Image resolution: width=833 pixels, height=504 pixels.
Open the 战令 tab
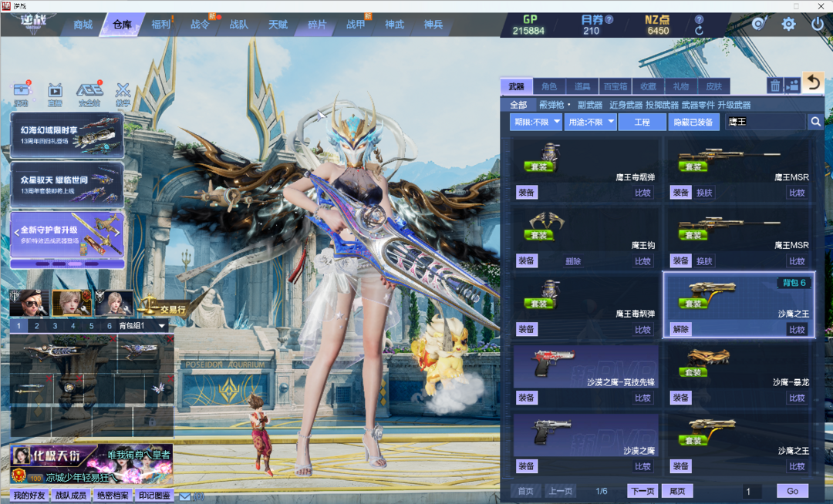[x=200, y=25]
